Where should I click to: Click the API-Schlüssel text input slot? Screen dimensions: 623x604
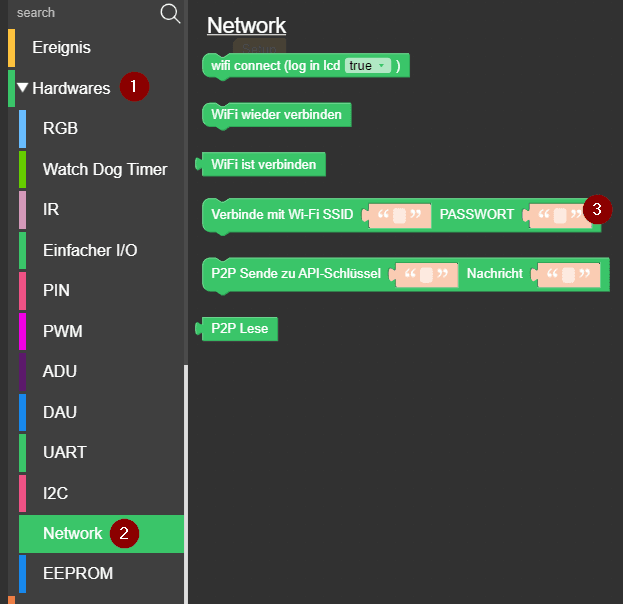coord(426,273)
